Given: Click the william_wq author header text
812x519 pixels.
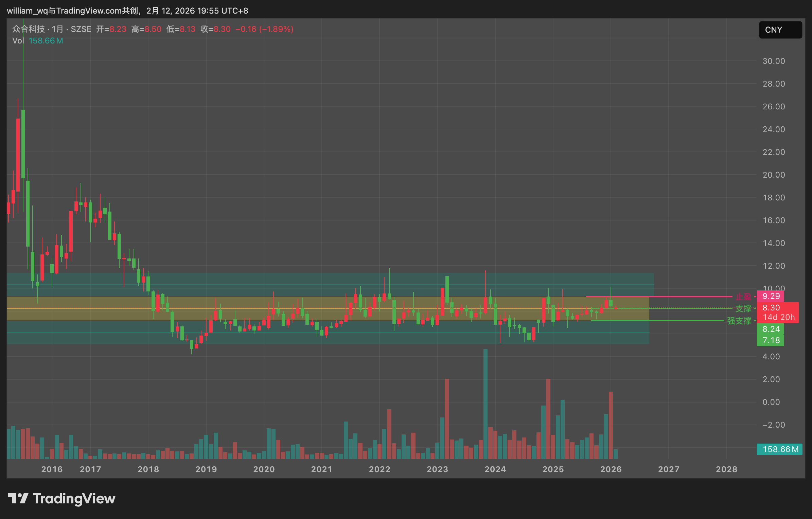Looking at the screenshot, I should [x=27, y=11].
